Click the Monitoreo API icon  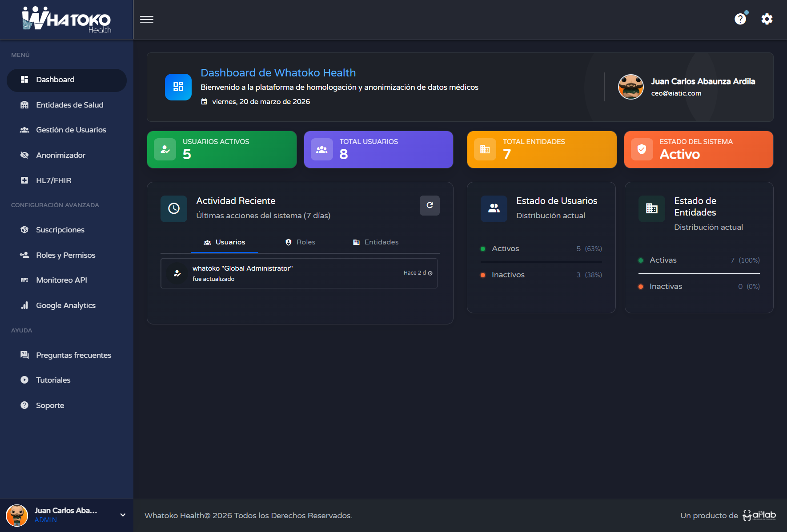24,280
